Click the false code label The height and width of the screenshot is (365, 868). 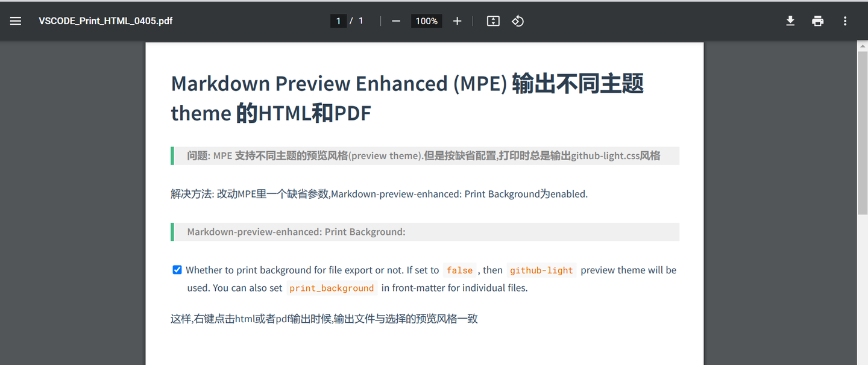click(x=459, y=270)
